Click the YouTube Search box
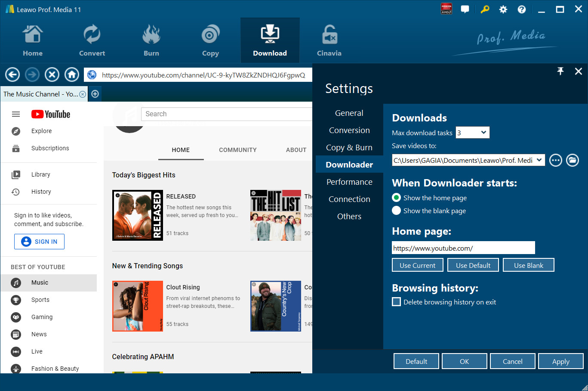This screenshot has width=588, height=391. 227,114
